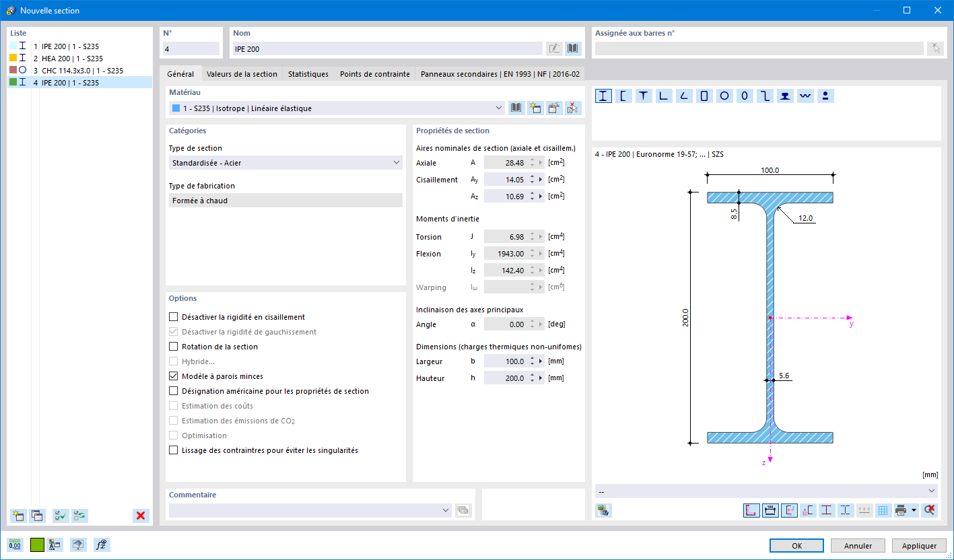Open the green color swatch in bottom toolbar

[37, 545]
